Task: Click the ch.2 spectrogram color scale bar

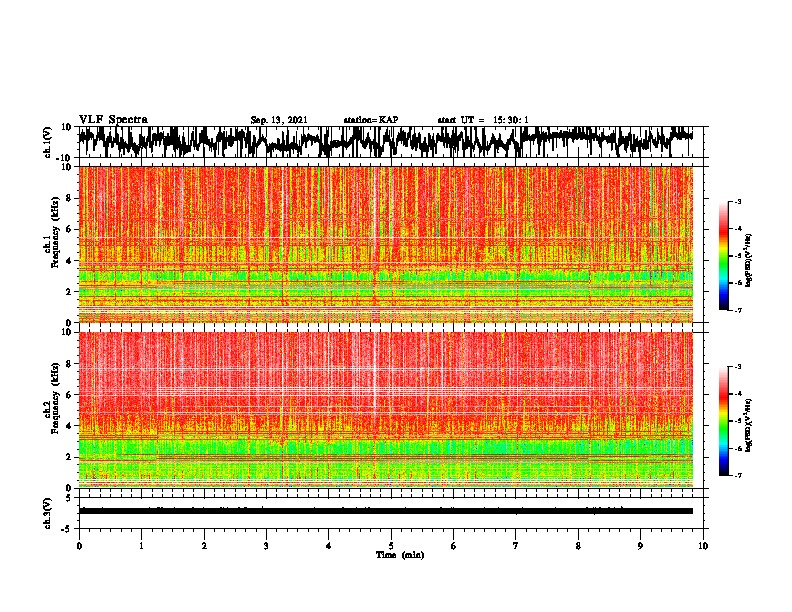Action: pos(723,421)
